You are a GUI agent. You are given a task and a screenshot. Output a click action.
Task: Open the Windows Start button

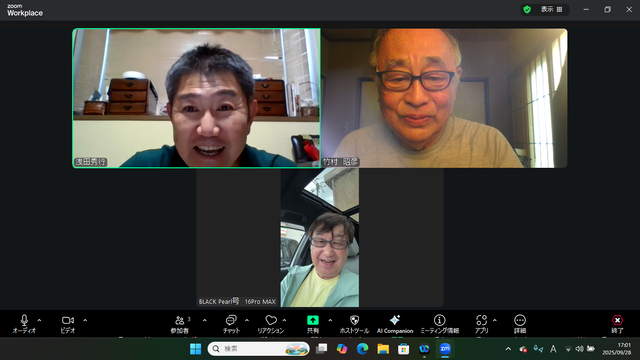pyautogui.click(x=196, y=349)
